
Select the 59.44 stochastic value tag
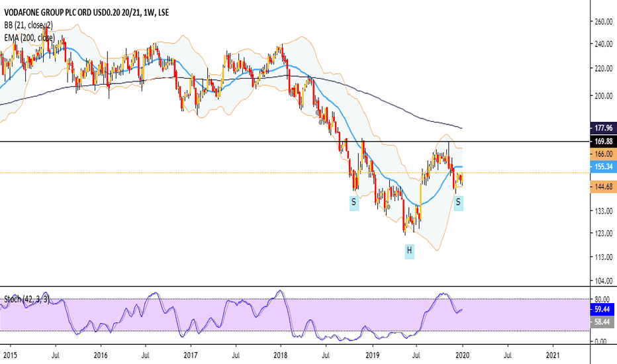pos(602,309)
